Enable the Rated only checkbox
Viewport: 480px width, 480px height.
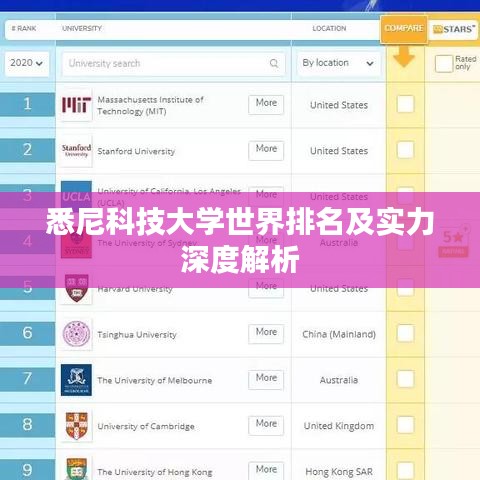[444, 63]
